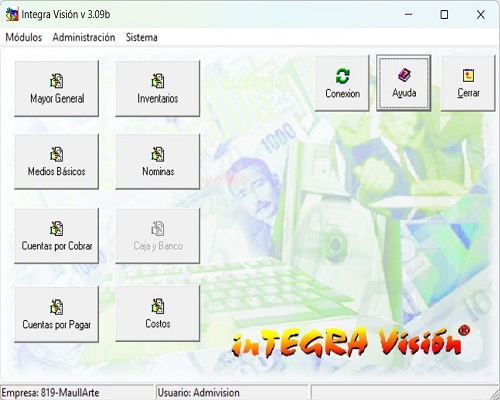
Task: Open the Medios Básicos module
Action: coord(57,162)
